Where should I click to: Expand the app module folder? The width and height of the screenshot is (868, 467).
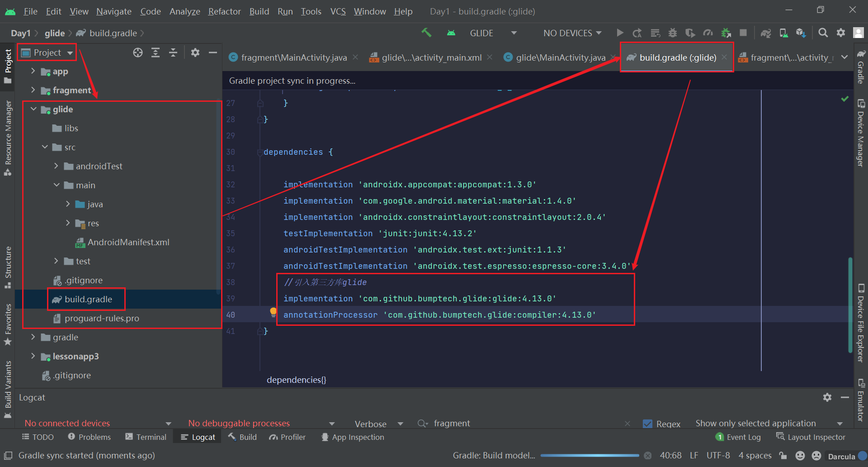click(x=33, y=71)
